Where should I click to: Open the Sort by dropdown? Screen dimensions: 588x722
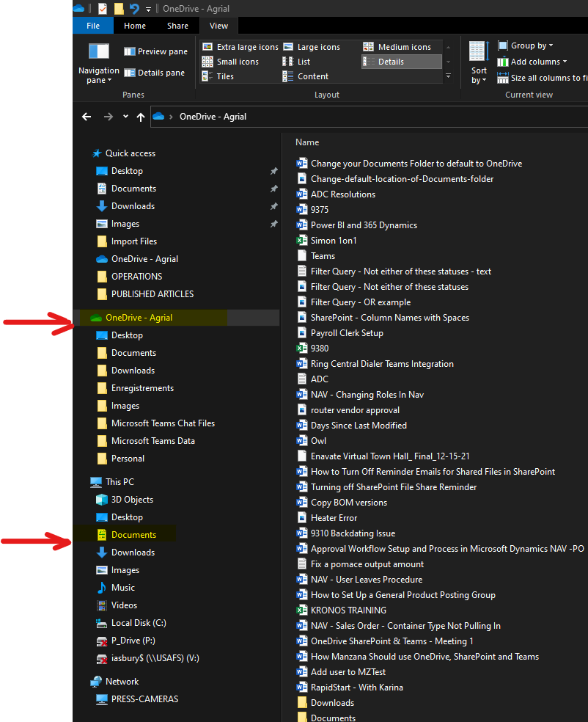pos(479,63)
